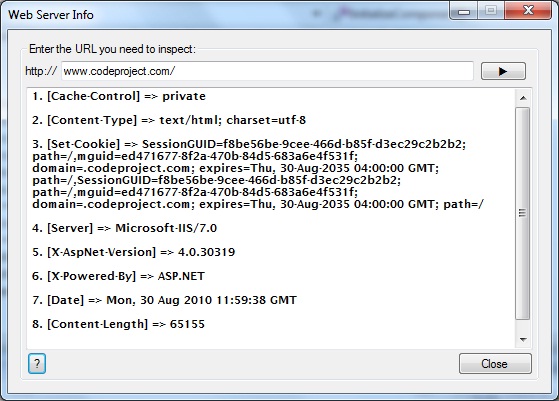This screenshot has width=559, height=401.
Task: Click the Content-Type header line
Action: (x=169, y=120)
